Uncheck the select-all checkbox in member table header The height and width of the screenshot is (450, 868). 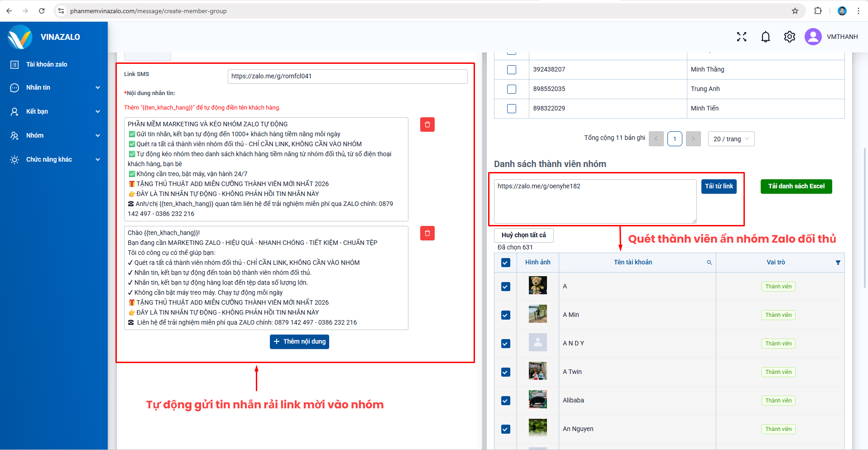pyautogui.click(x=506, y=263)
